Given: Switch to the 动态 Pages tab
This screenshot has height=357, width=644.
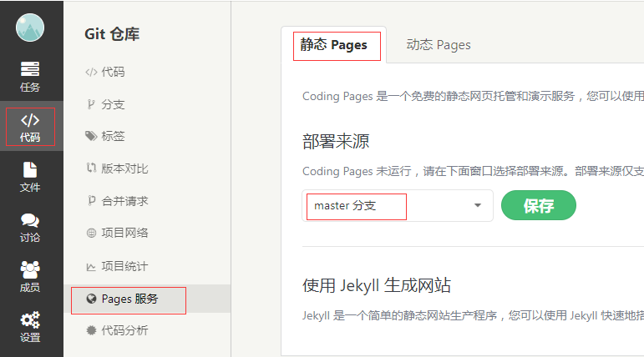Looking at the screenshot, I should 439,45.
